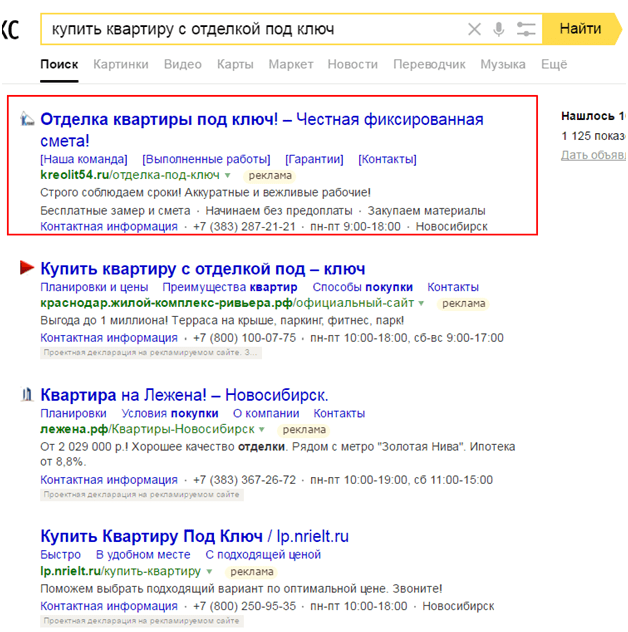Expand arrow next to lp.nrielt.ru URL

click(209, 571)
